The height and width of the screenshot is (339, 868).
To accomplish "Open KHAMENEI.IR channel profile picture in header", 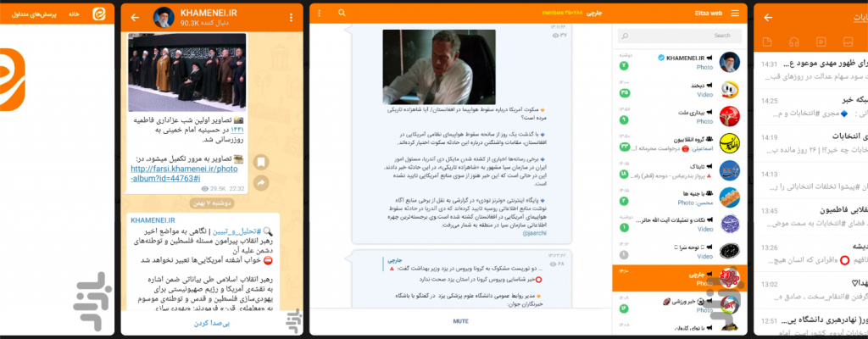I will pos(164,18).
